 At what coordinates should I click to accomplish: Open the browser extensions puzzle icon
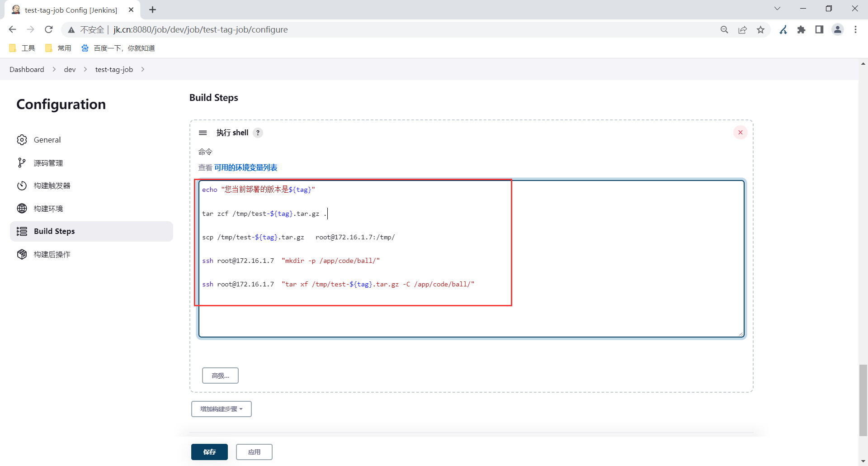[801, 29]
